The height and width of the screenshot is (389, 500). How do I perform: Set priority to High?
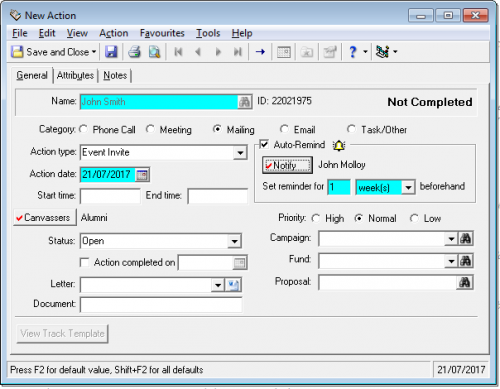tap(316, 218)
